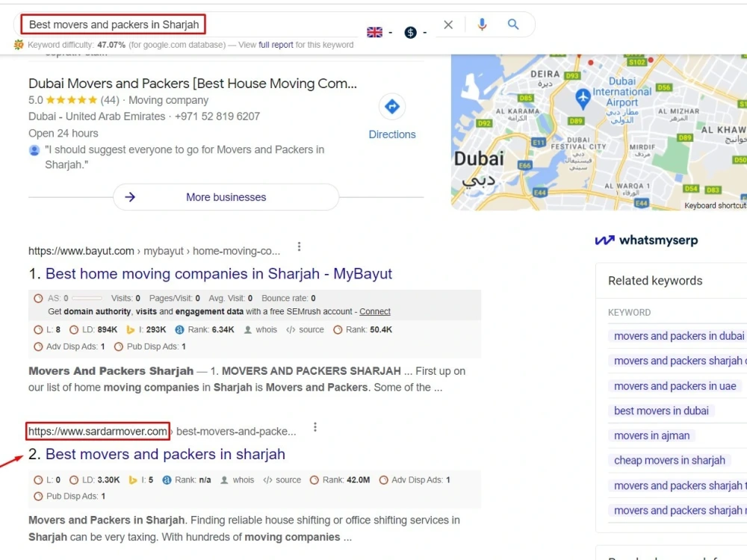The image size is (747, 560).
Task: Click the Bing index icon showing I: 293K
Action: click(x=130, y=329)
